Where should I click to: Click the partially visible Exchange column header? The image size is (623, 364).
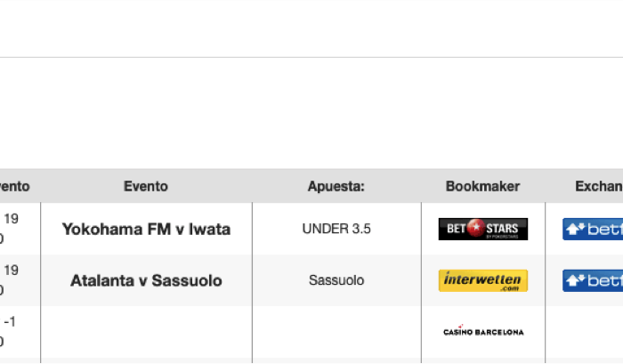pyautogui.click(x=599, y=186)
